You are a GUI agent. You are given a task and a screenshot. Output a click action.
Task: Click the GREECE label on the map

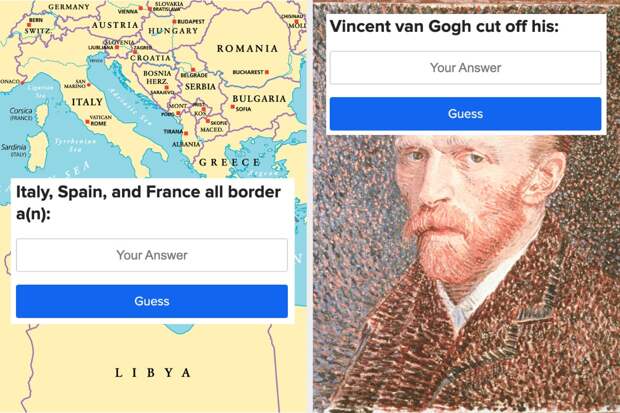click(229, 162)
